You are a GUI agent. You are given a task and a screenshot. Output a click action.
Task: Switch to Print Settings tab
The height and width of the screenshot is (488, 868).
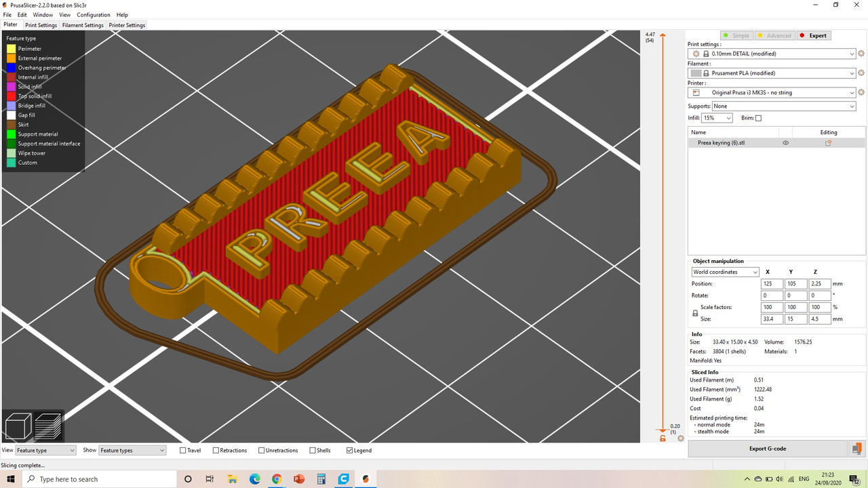pos(41,25)
